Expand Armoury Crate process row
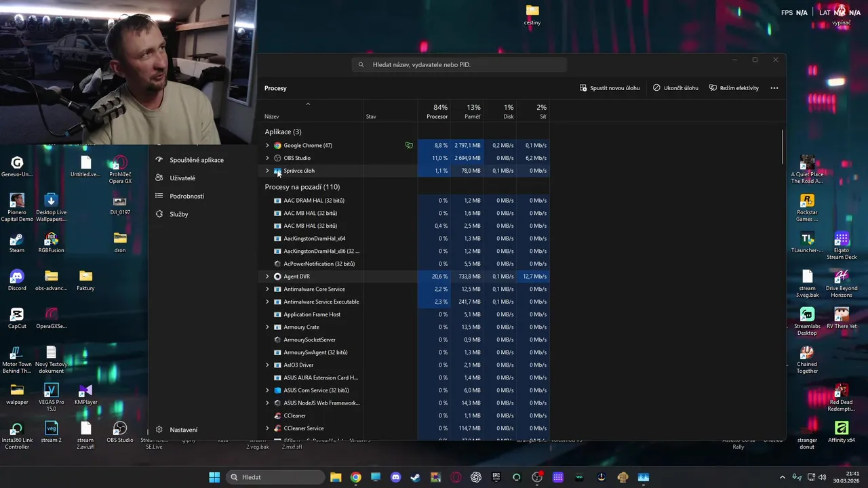The height and width of the screenshot is (488, 868). (x=267, y=327)
